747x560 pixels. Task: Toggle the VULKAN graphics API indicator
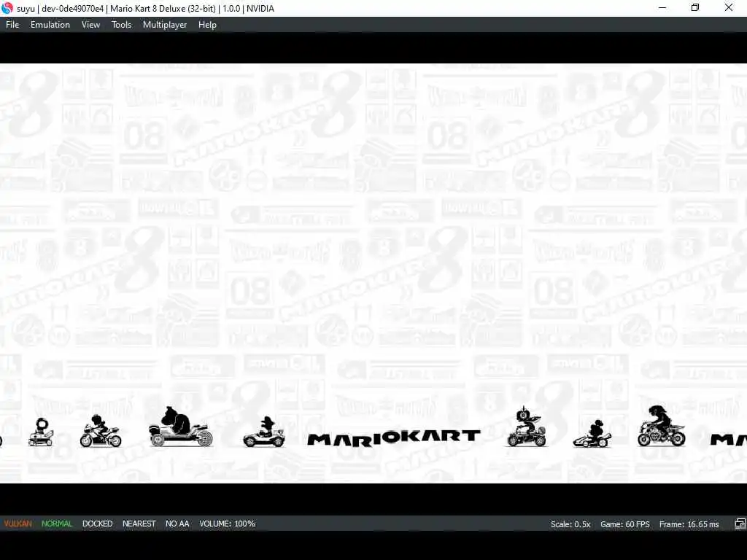click(18, 524)
